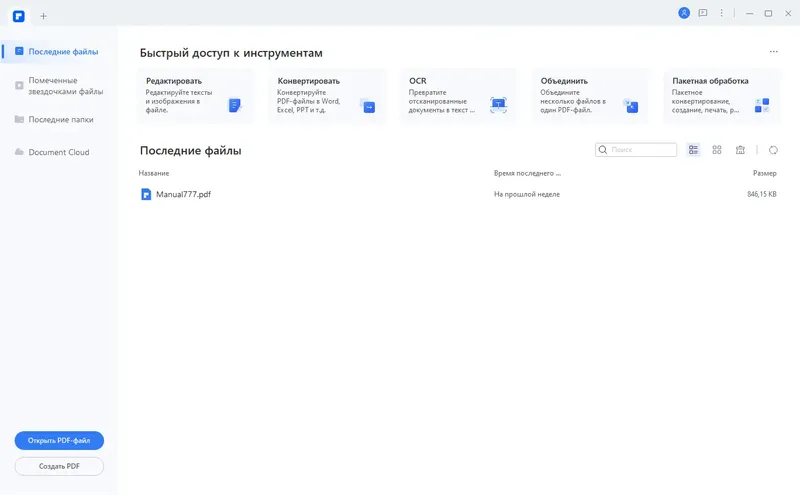The width and height of the screenshot is (800, 495).
Task: Click the PDFelement home logo tab
Action: 19,16
